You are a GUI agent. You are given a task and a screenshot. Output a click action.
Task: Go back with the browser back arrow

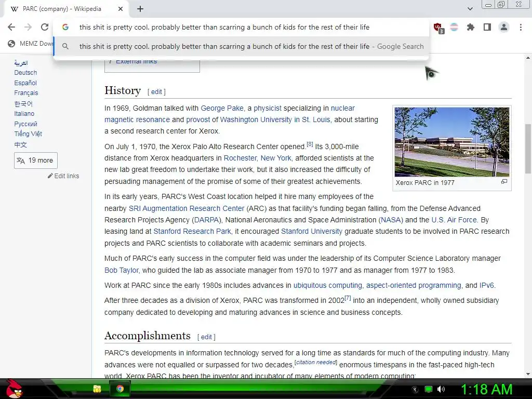[x=11, y=27]
